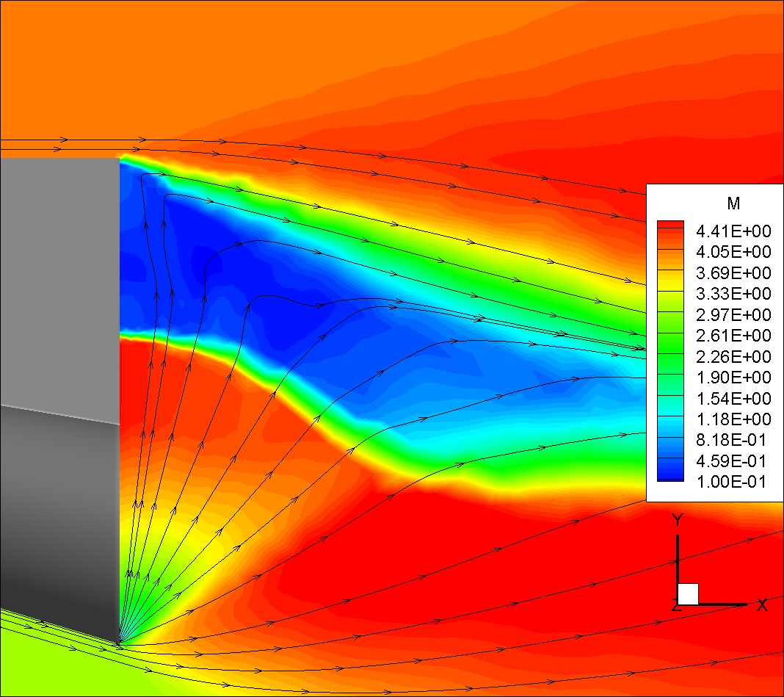Click the white square at axis origin
The width and height of the screenshot is (784, 697).
(688, 594)
